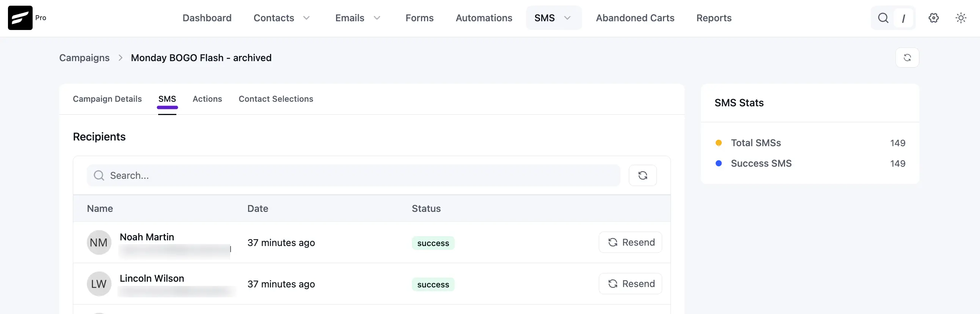This screenshot has height=314, width=980.
Task: Open the Automations page
Action: [x=484, y=18]
